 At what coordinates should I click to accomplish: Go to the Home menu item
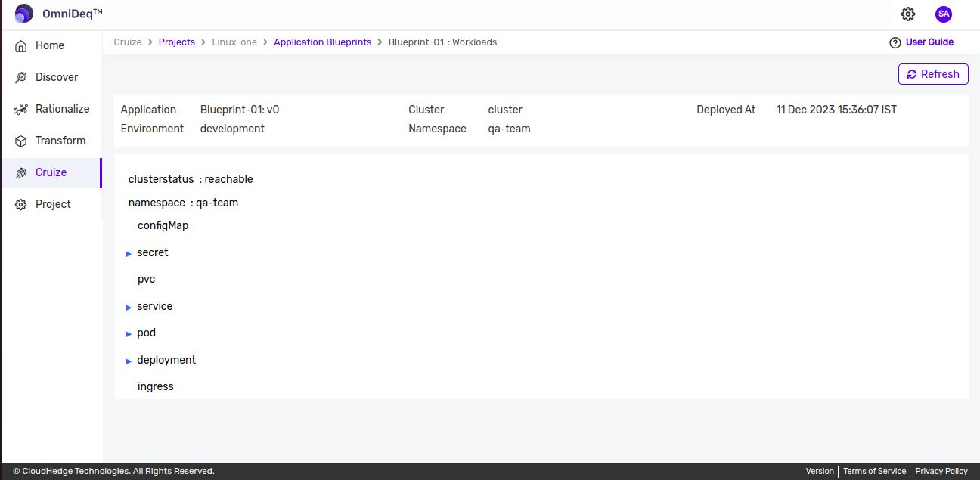pyautogui.click(x=51, y=45)
